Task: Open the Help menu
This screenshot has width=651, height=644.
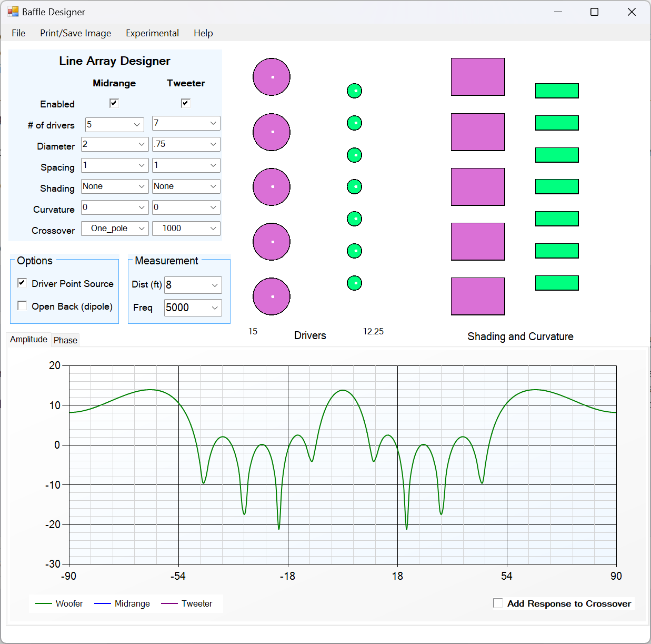Action: click(x=203, y=33)
